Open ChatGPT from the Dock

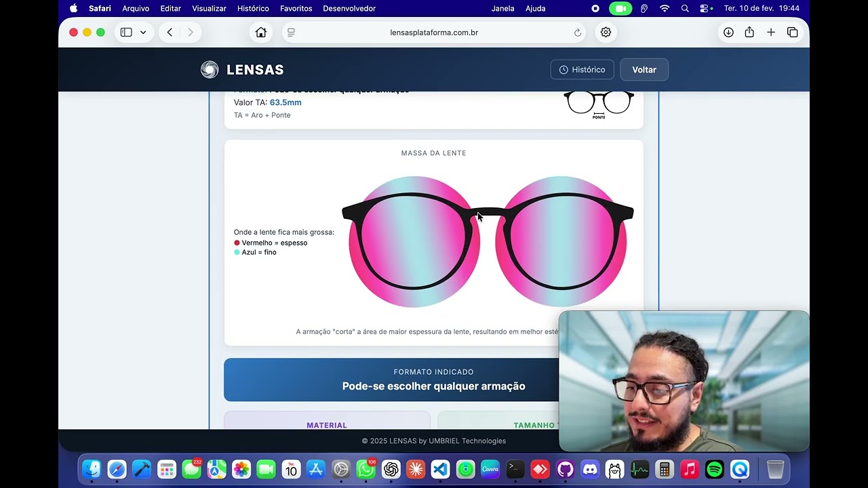click(391, 469)
